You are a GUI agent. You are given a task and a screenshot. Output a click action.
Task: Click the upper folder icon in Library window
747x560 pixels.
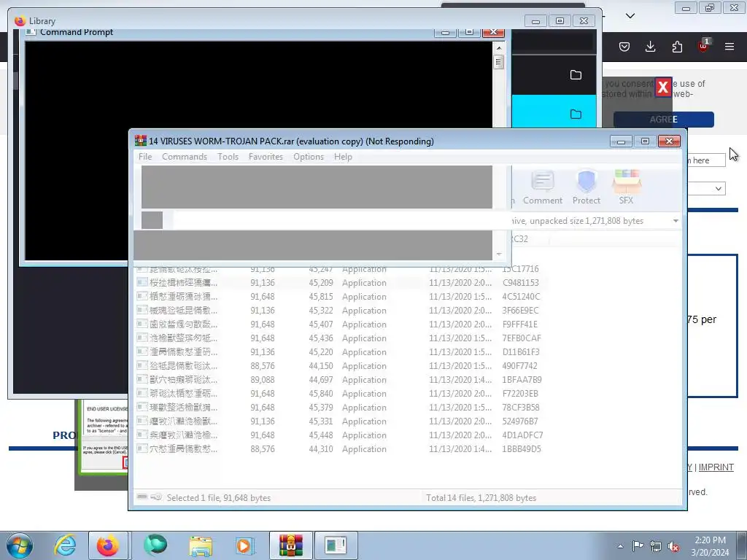[x=576, y=75]
